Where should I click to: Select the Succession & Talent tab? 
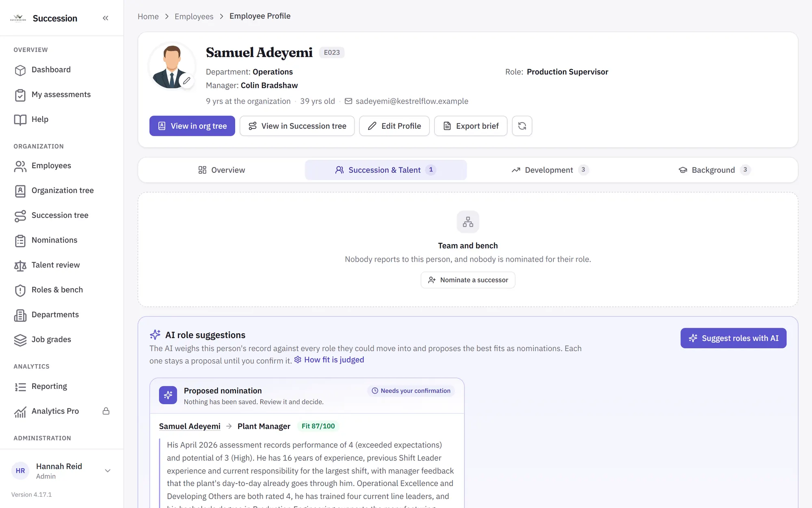click(x=386, y=170)
